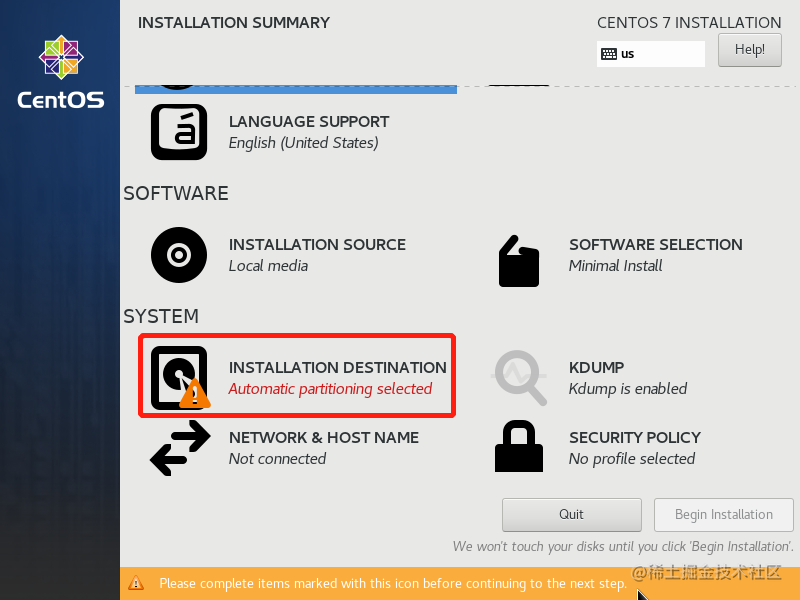Click the Help! button
This screenshot has width=800, height=600.
coord(749,50)
